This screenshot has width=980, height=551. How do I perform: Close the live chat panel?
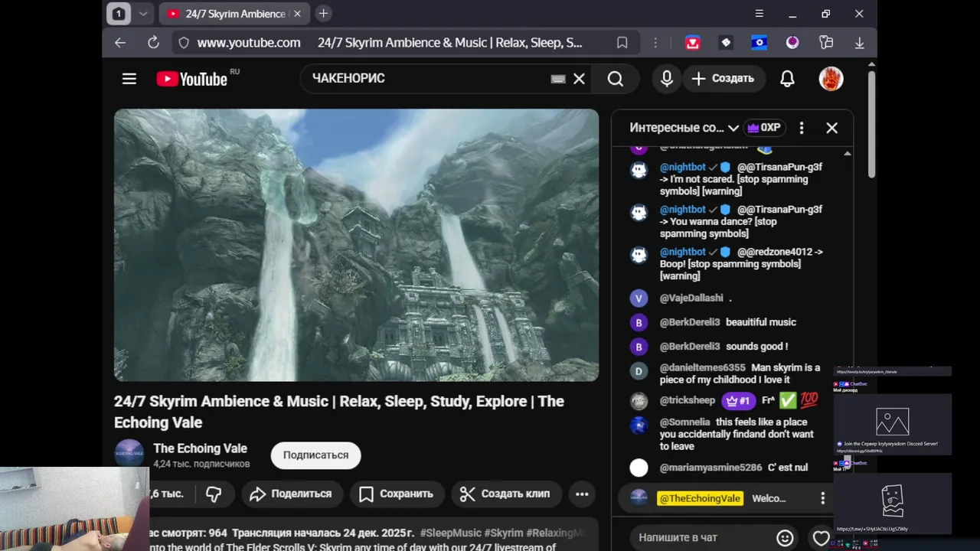832,128
